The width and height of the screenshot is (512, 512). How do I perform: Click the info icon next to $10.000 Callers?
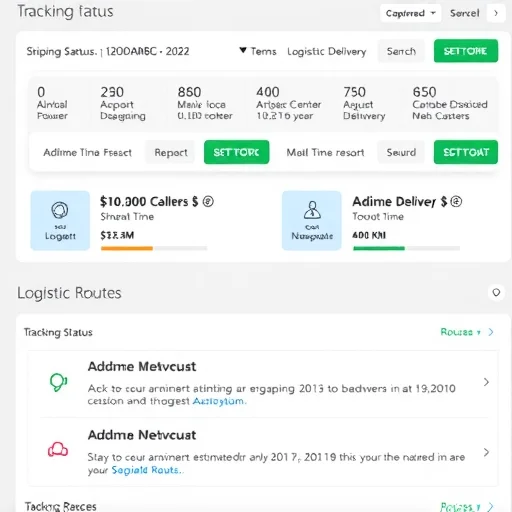click(x=208, y=201)
